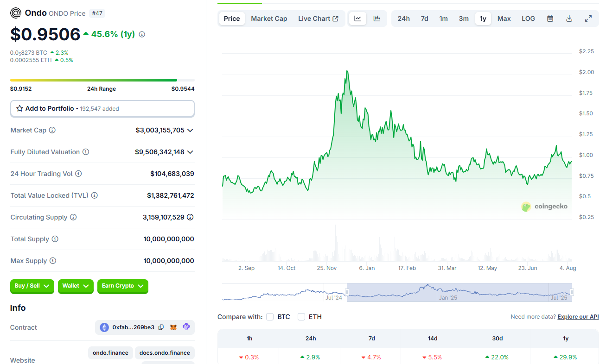606x364 pixels.
Task: Show Max Supply info icon
Action: (53, 261)
